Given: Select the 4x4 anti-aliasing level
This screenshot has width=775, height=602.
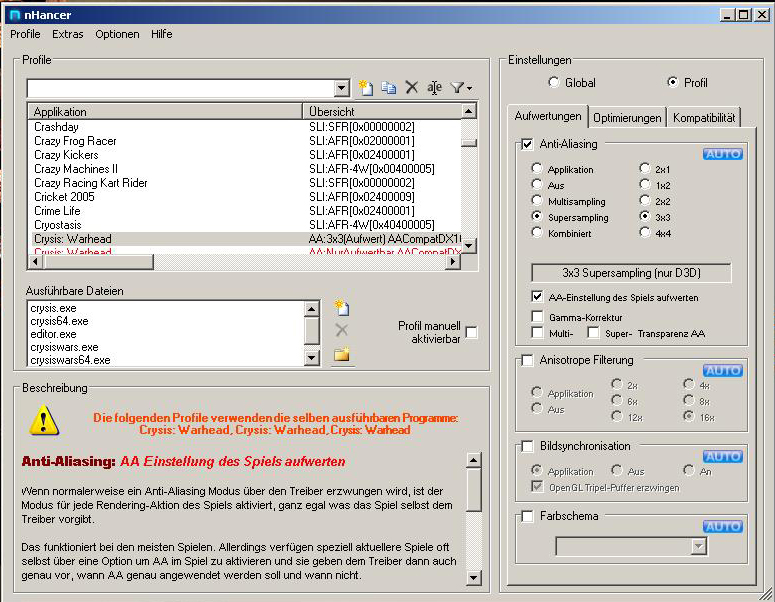Looking at the screenshot, I should 645,232.
